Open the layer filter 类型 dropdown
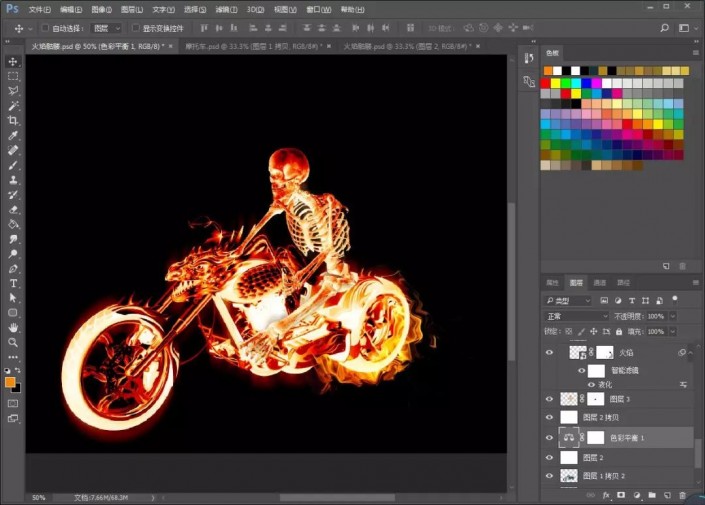 pos(568,300)
